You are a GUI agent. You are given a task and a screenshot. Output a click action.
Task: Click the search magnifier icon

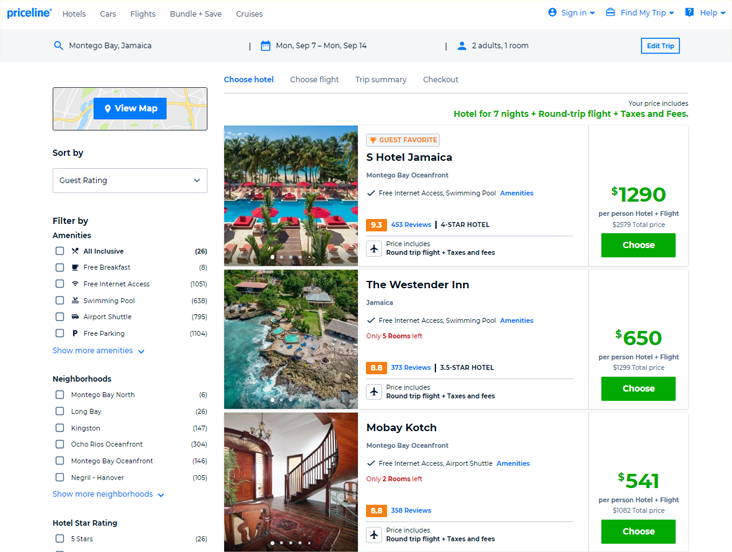click(x=58, y=45)
